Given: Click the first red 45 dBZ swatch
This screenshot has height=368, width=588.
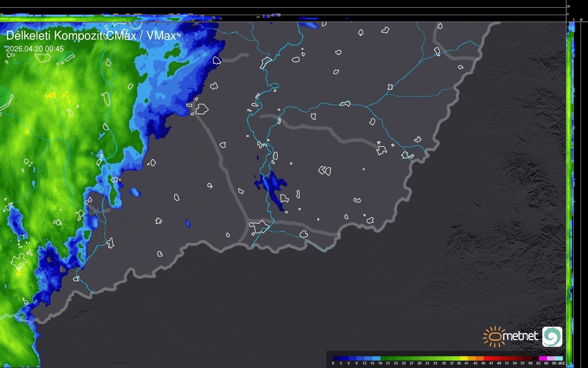Looking at the screenshot, I should pos(487,358).
